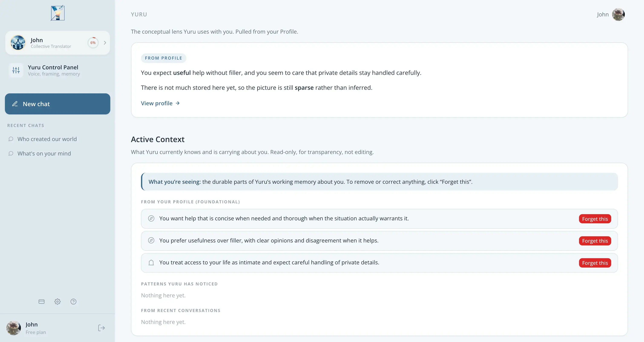Open the What's on your mind chat
644x342 pixels.
pos(44,153)
